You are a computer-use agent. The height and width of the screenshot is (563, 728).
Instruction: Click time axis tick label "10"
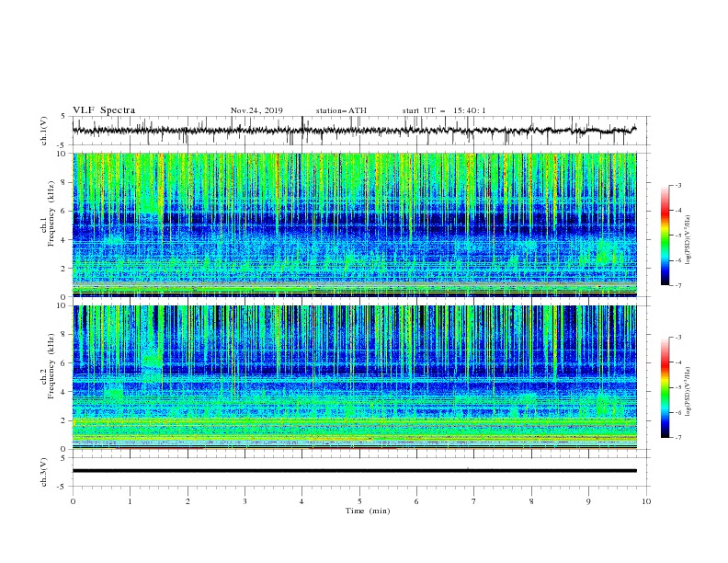coord(646,501)
